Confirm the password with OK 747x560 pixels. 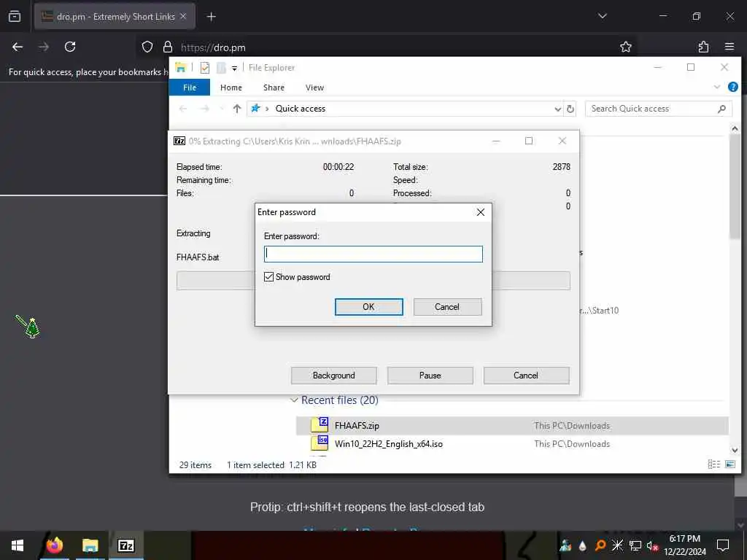click(x=368, y=307)
